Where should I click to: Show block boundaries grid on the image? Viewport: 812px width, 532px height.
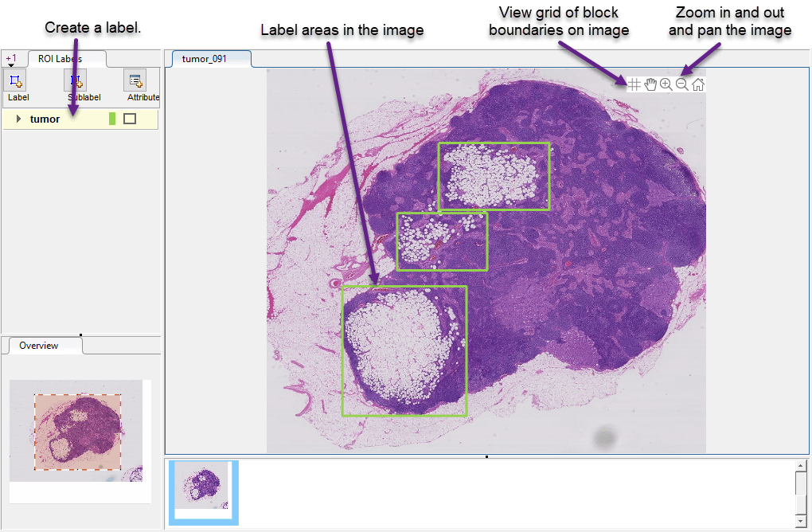634,84
